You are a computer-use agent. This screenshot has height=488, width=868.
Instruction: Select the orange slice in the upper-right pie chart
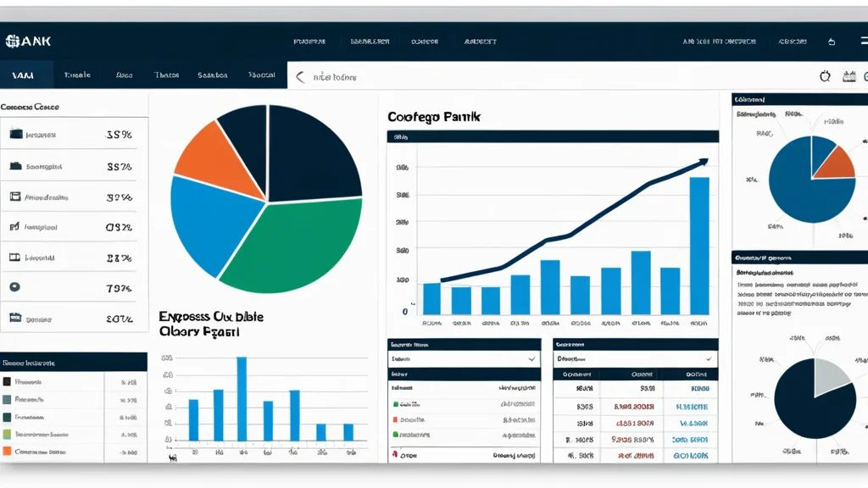point(835,164)
